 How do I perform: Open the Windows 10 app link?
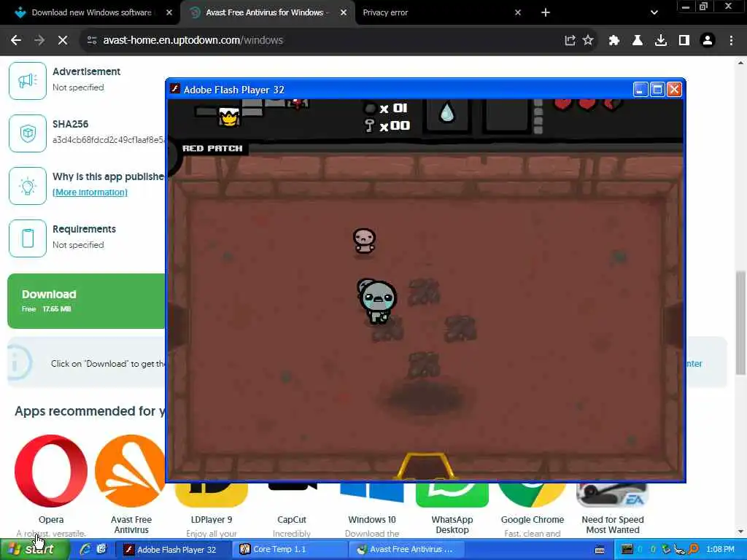(x=371, y=519)
